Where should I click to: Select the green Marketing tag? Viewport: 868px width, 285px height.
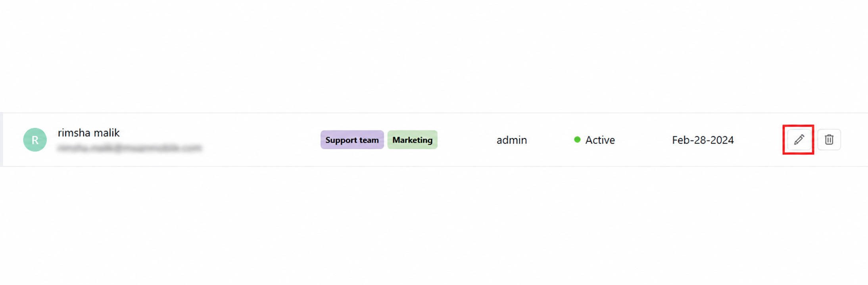[412, 140]
